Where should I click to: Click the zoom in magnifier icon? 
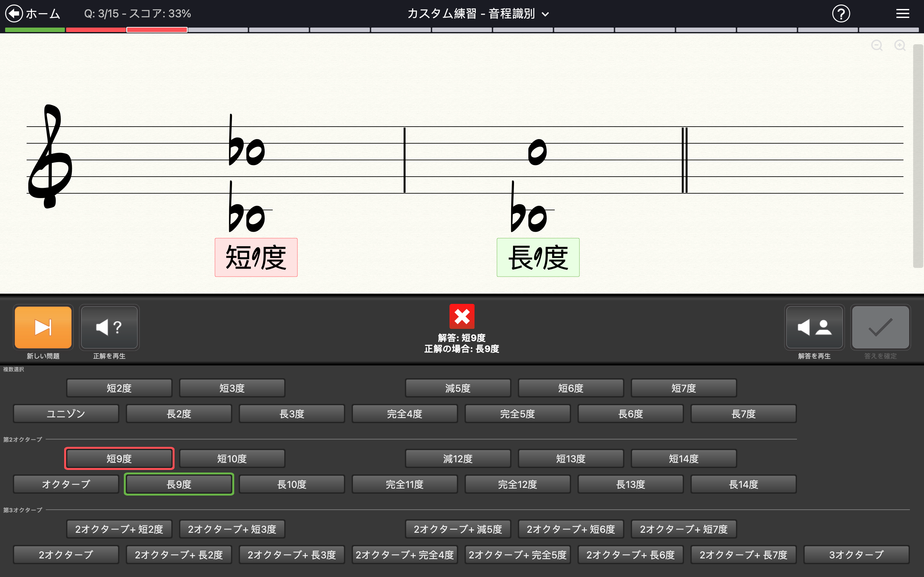coord(900,46)
